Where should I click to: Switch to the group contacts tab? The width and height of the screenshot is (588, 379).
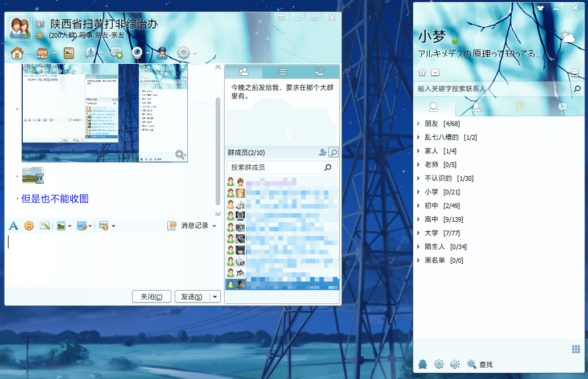point(477,107)
